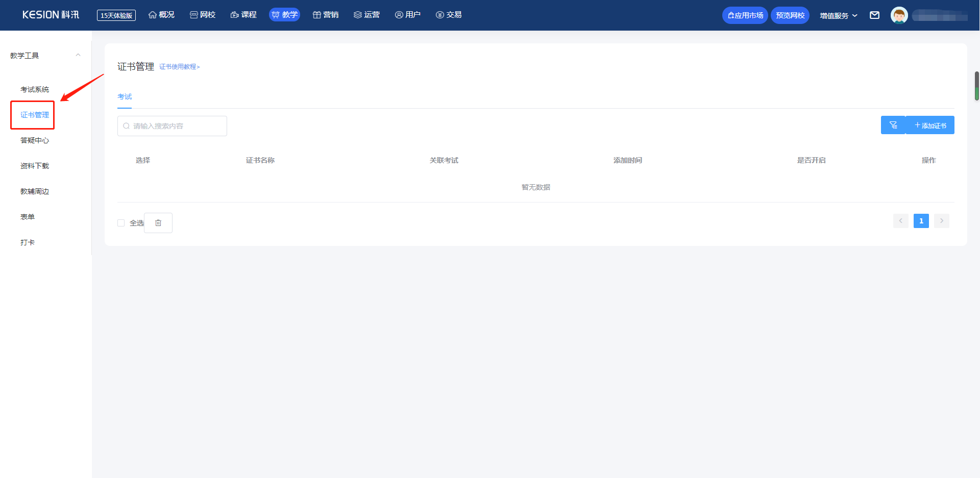Open 考试系统 in sidebar
The image size is (980, 478).
click(x=35, y=89)
